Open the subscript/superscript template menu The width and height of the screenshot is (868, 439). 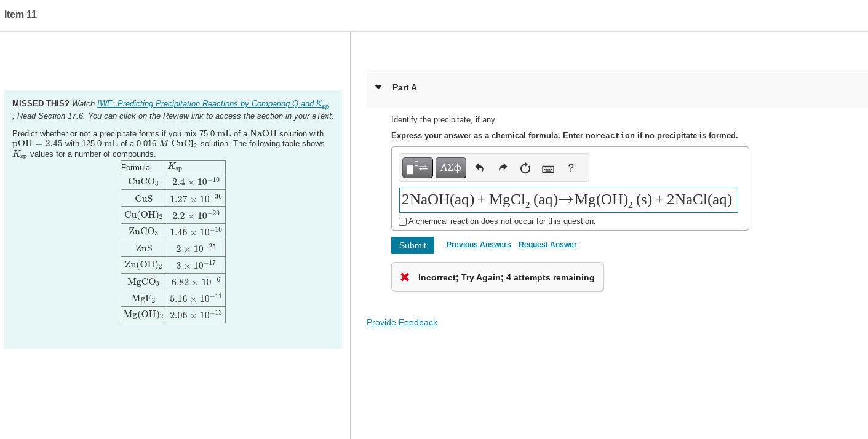(417, 167)
